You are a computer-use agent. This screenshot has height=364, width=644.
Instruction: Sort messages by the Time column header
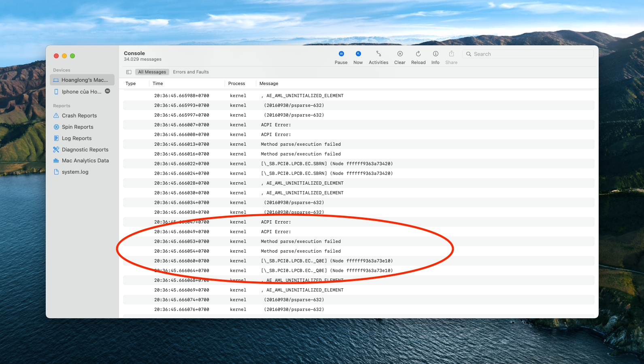click(158, 83)
